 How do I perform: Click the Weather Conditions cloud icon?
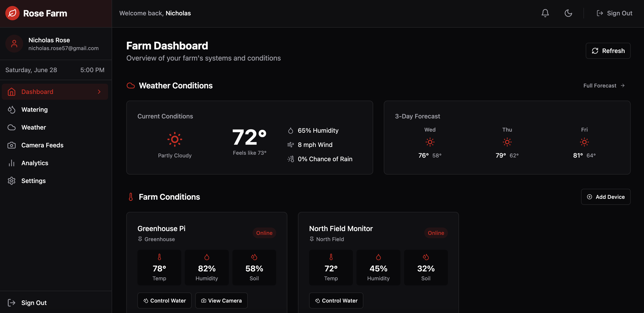pyautogui.click(x=131, y=85)
